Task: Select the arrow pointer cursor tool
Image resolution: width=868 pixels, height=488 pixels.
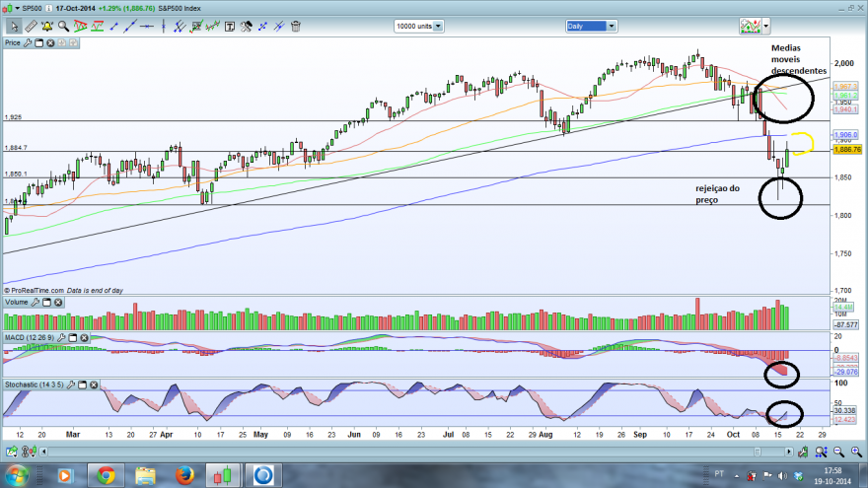Action: [x=15, y=26]
